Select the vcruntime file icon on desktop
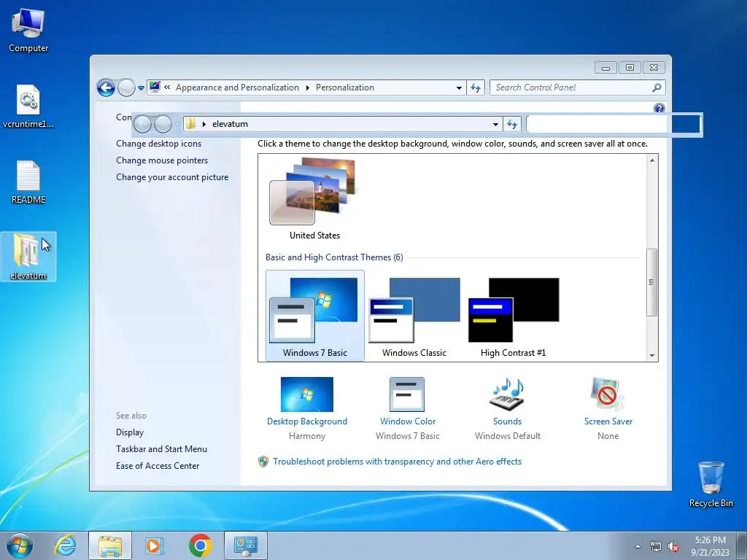The image size is (747, 560). 28,106
